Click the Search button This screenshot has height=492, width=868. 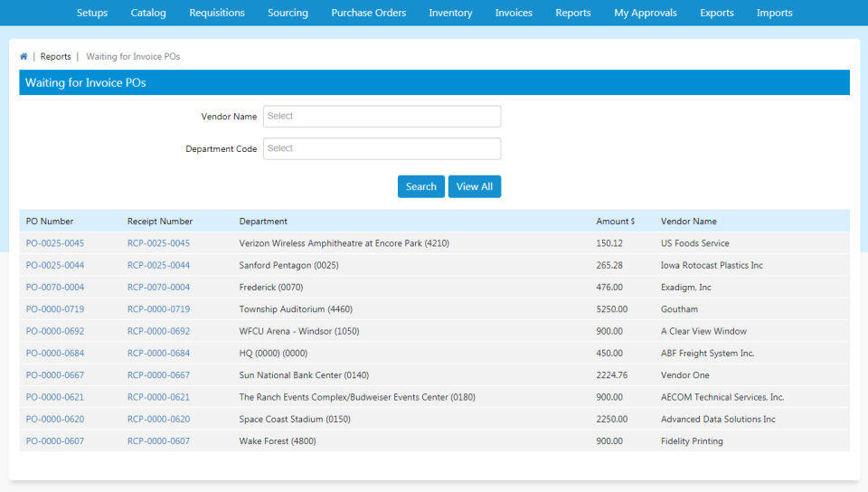pyautogui.click(x=420, y=187)
